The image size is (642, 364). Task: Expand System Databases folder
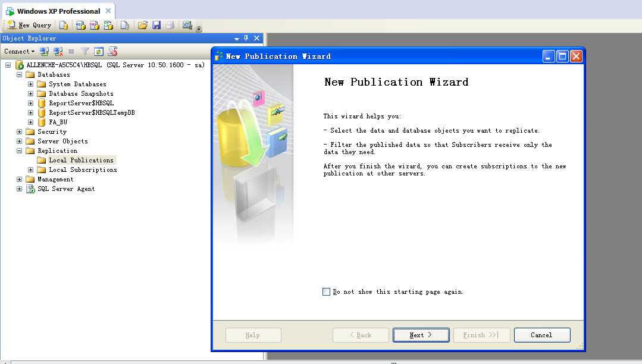point(31,84)
